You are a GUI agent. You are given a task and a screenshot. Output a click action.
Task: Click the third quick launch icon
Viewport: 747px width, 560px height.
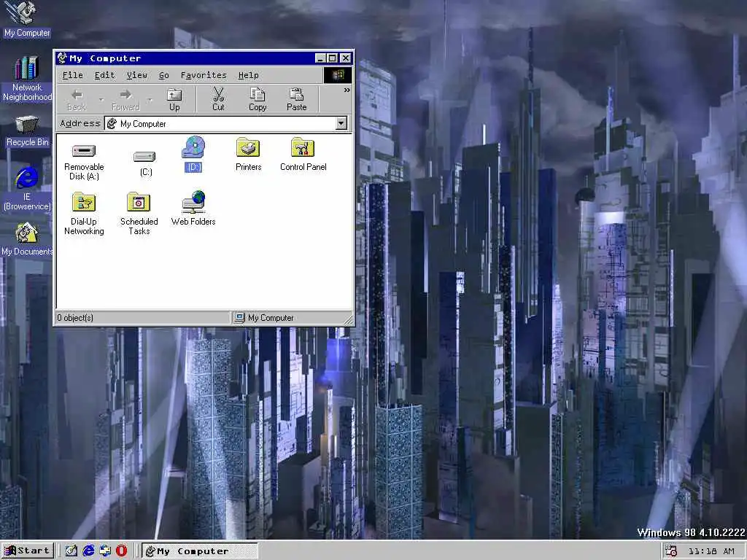pos(105,551)
